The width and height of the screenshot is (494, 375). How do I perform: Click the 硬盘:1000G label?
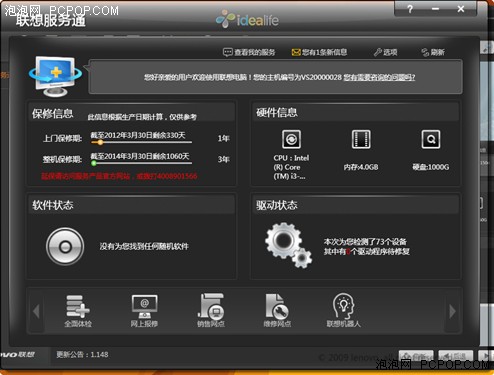pos(431,167)
